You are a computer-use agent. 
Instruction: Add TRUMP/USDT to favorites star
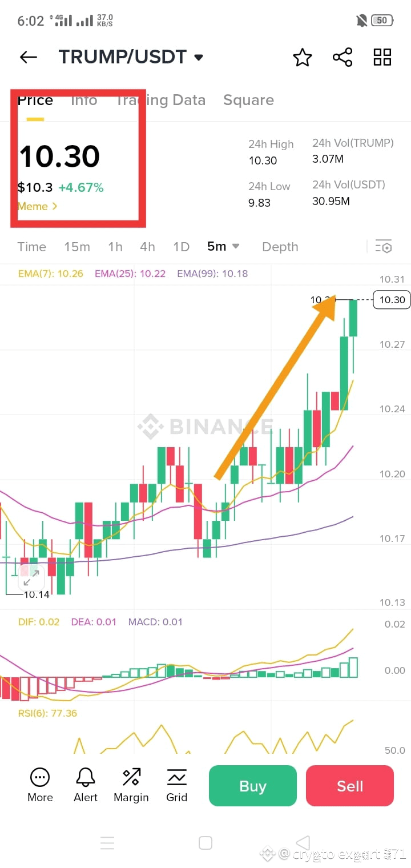click(303, 57)
